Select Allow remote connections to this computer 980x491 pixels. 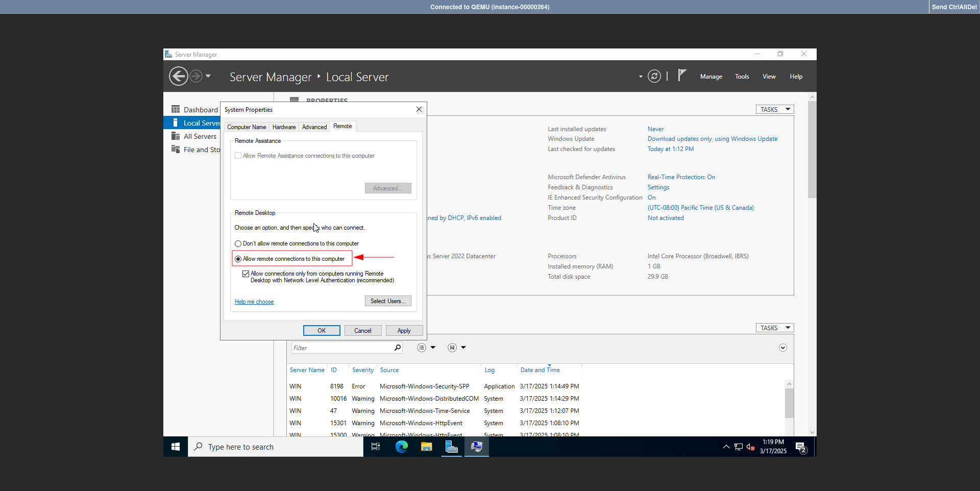238,259
